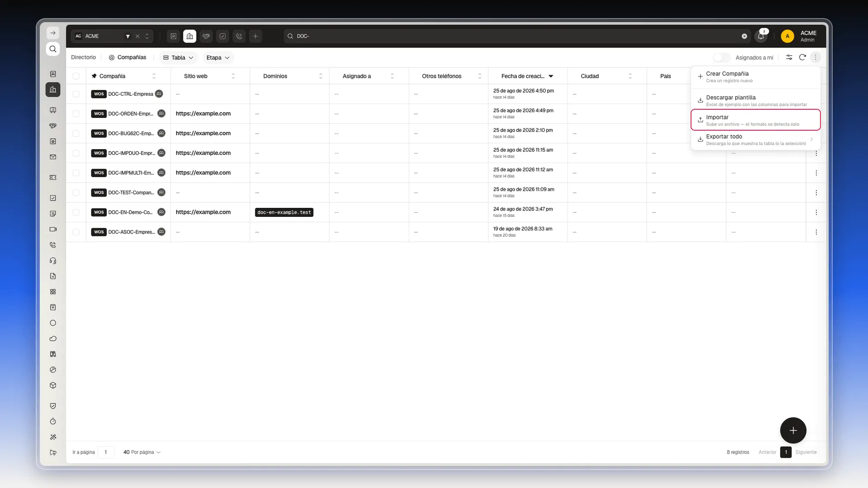The width and height of the screenshot is (868, 488).
Task: Click the phone calls icon in top toolbar
Action: pyautogui.click(x=239, y=36)
